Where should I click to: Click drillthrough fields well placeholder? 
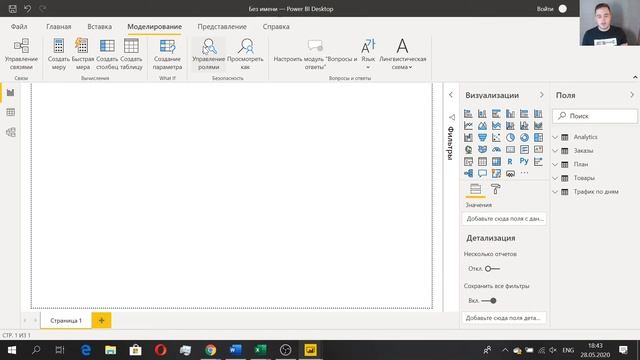click(504, 318)
